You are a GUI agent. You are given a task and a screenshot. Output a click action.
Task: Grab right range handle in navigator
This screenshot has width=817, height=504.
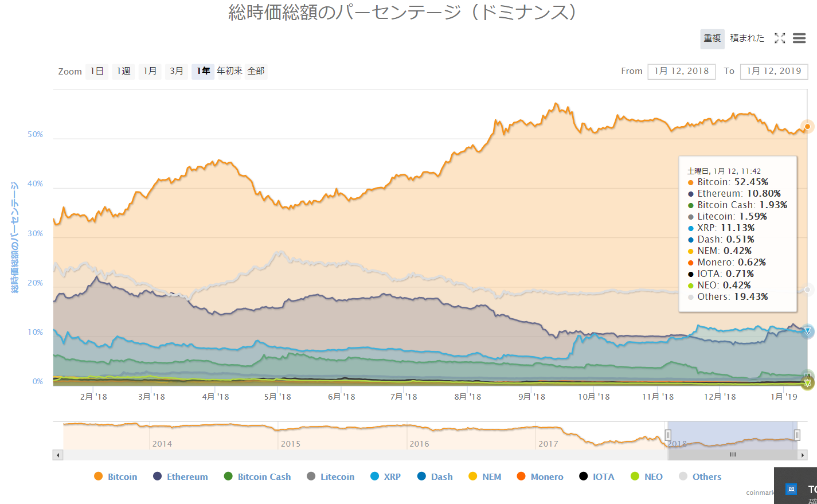797,435
